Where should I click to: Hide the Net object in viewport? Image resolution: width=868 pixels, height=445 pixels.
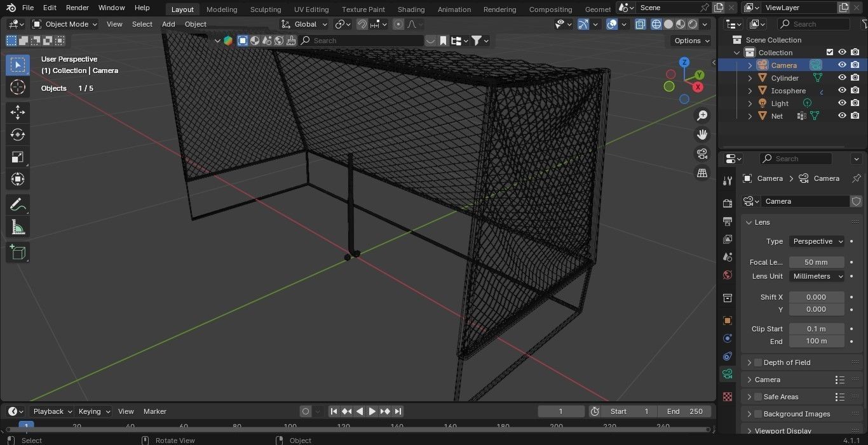[842, 116]
